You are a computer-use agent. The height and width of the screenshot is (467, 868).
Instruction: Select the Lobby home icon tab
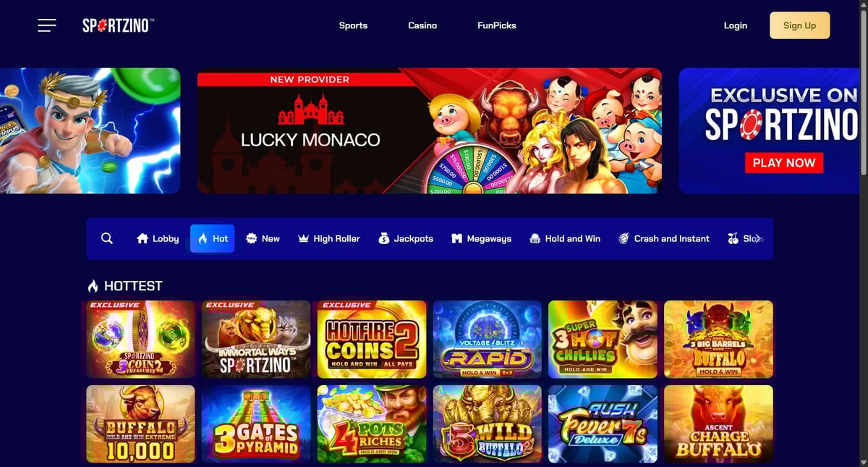158,238
